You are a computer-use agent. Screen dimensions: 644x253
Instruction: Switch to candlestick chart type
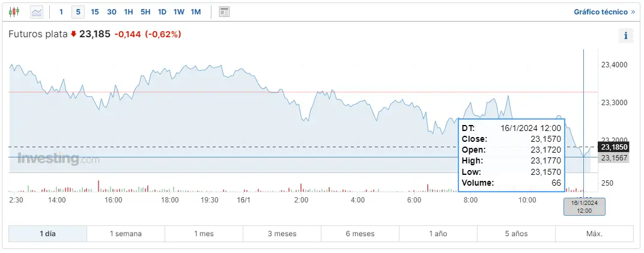(x=14, y=11)
